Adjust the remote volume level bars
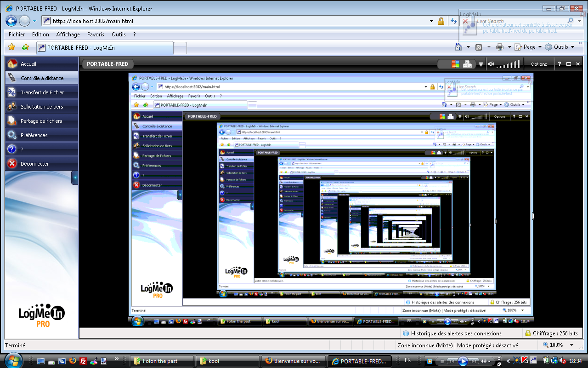588x368 pixels. pyautogui.click(x=509, y=64)
